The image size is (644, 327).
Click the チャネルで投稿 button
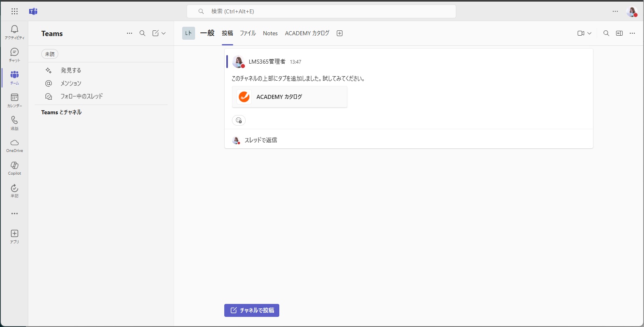click(252, 310)
